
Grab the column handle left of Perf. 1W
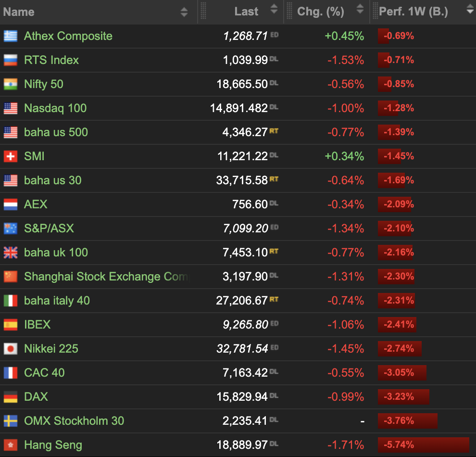376,11
